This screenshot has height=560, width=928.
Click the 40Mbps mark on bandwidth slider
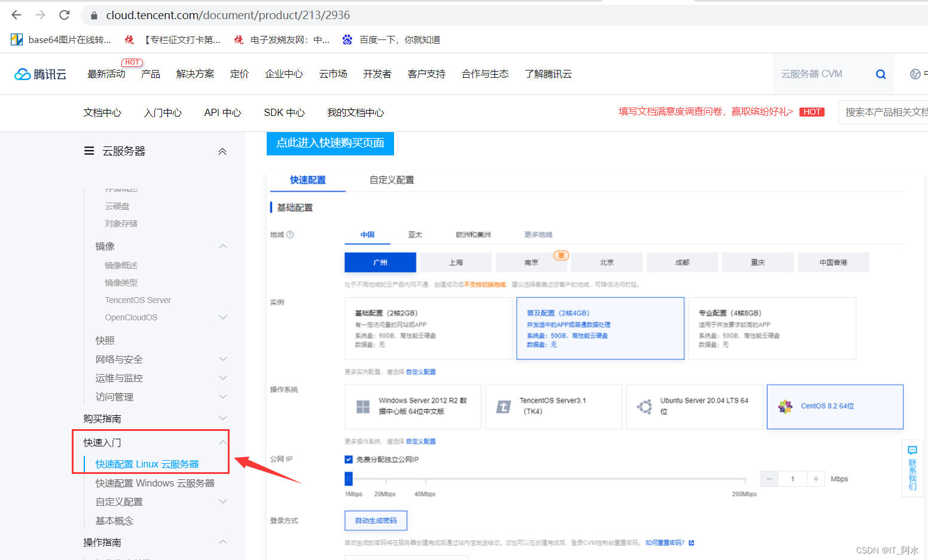coord(425,479)
